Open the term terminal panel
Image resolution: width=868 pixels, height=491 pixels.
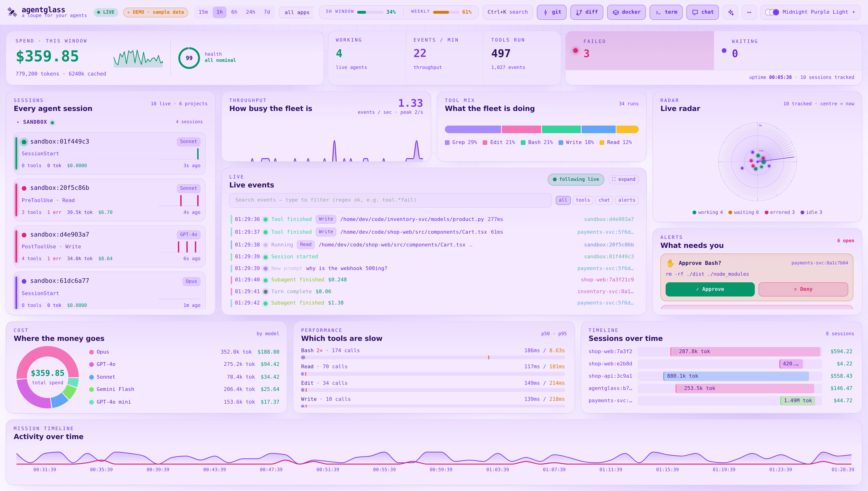(x=666, y=12)
